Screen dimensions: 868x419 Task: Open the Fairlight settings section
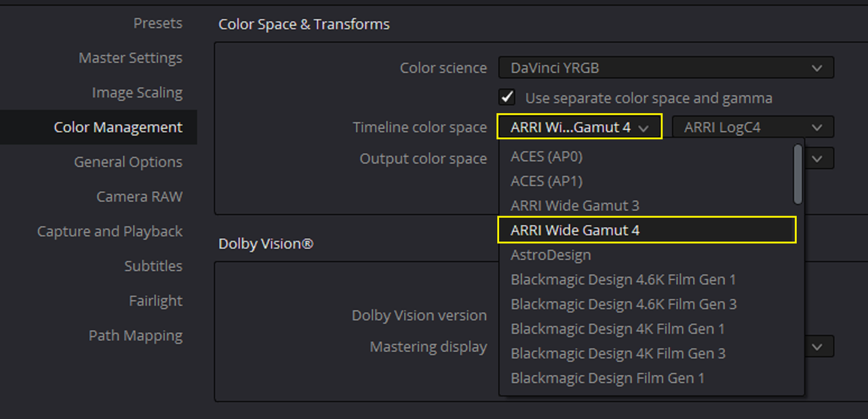(x=156, y=300)
